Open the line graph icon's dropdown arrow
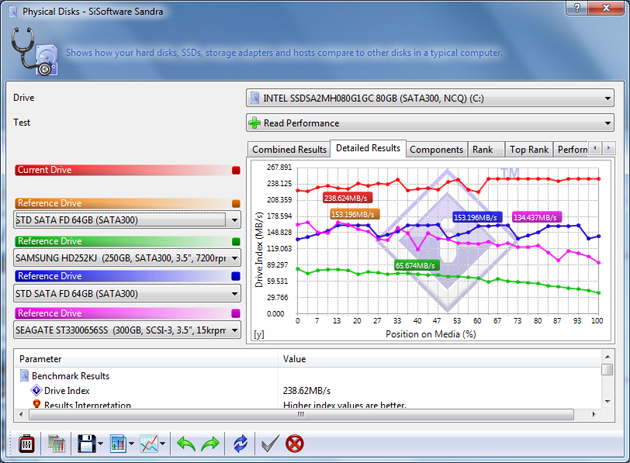This screenshot has width=630, height=463. [163, 444]
